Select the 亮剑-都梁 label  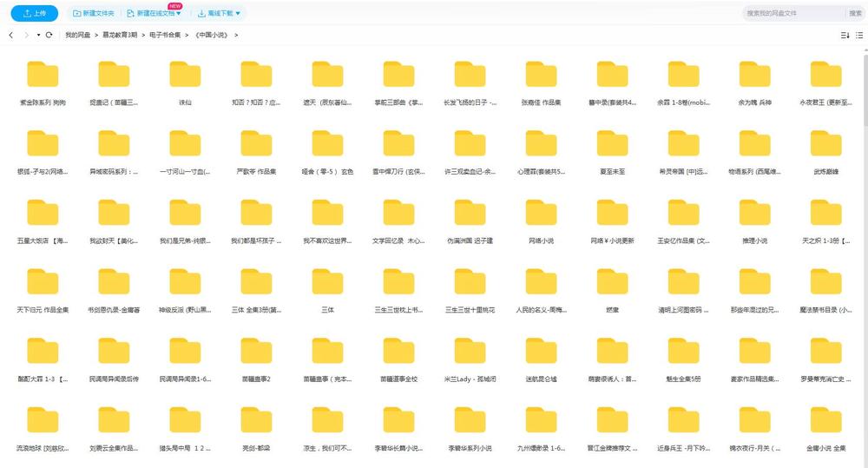256,449
